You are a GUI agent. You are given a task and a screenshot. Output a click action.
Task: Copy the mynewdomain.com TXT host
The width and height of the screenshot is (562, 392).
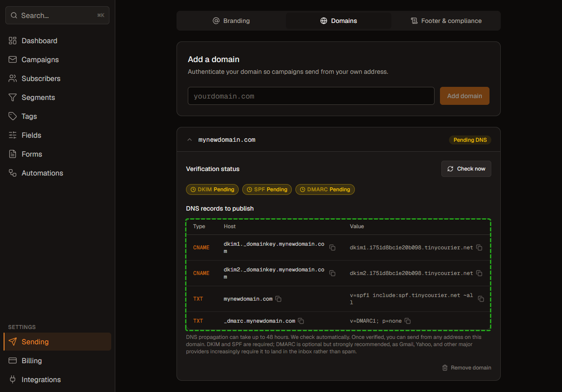tap(278, 299)
